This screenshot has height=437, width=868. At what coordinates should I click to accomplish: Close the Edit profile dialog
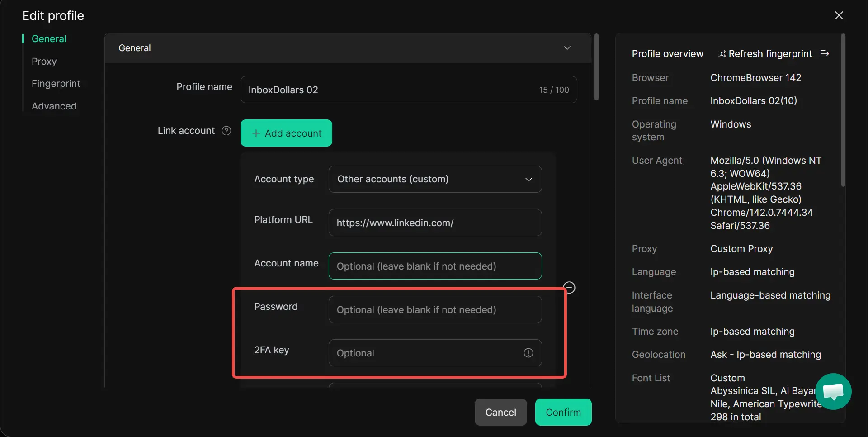(x=839, y=15)
